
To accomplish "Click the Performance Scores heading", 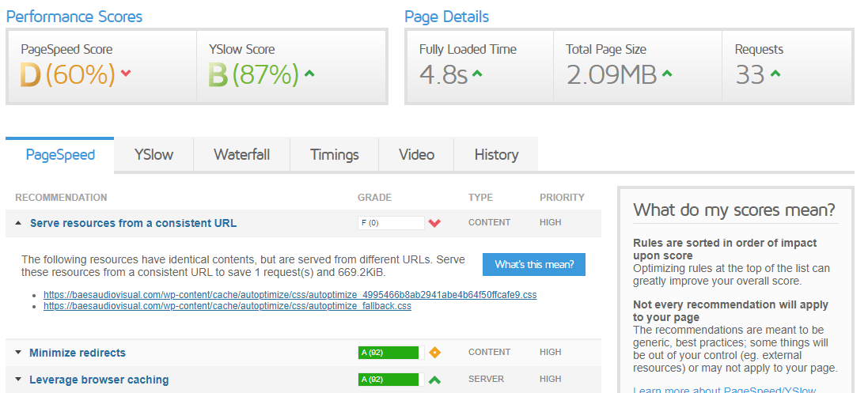I will click(x=74, y=17).
